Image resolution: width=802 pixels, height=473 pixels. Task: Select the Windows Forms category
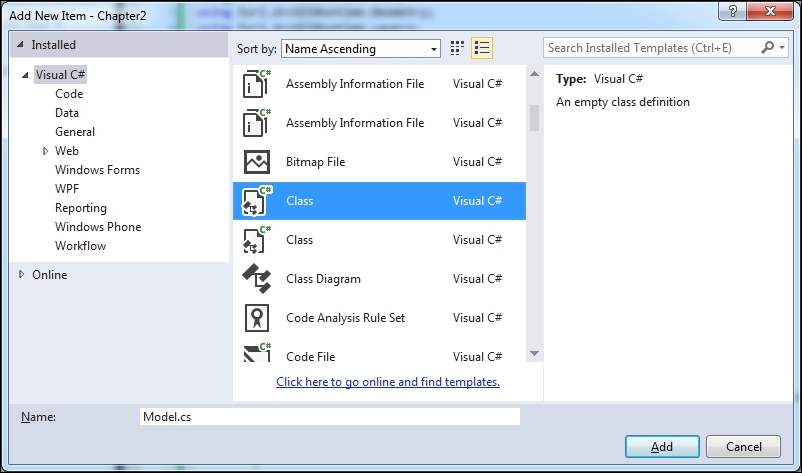[x=98, y=170]
